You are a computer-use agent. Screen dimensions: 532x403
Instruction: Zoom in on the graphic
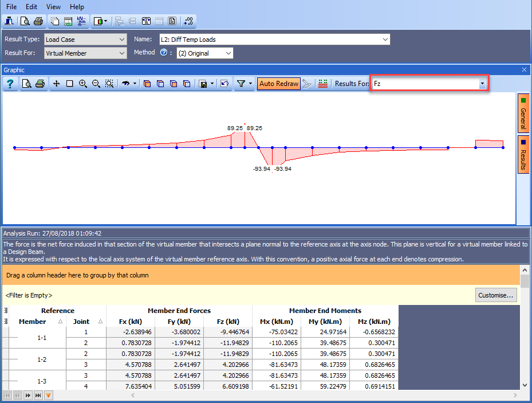pos(83,84)
